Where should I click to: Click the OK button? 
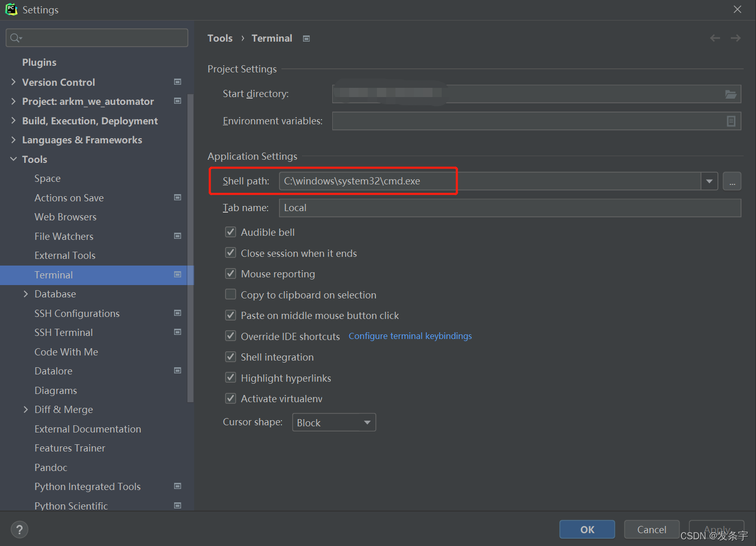(x=587, y=530)
